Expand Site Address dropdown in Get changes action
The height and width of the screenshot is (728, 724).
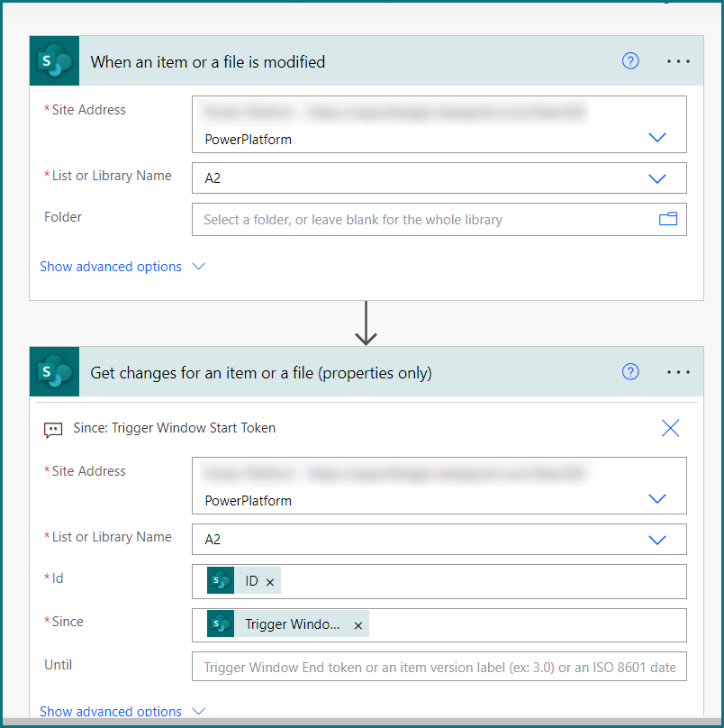pos(657,498)
